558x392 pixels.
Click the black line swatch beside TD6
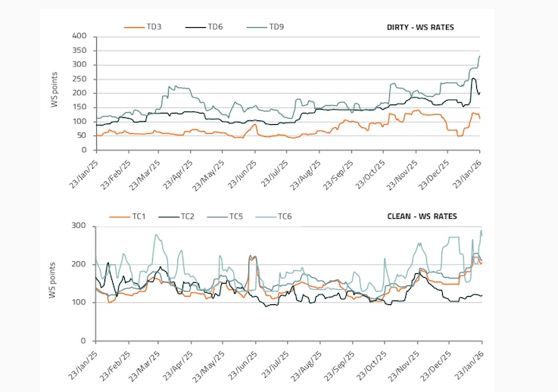195,26
